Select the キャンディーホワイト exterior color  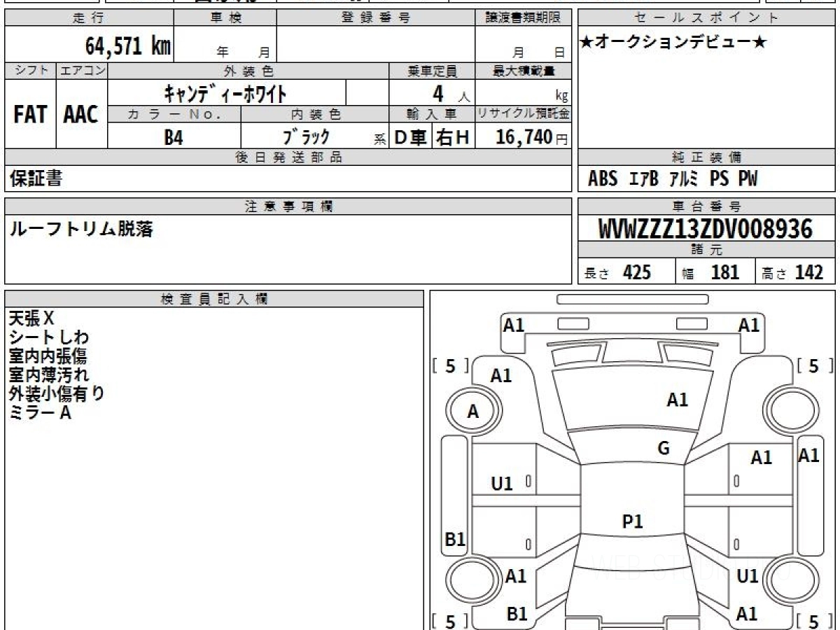pyautogui.click(x=225, y=93)
